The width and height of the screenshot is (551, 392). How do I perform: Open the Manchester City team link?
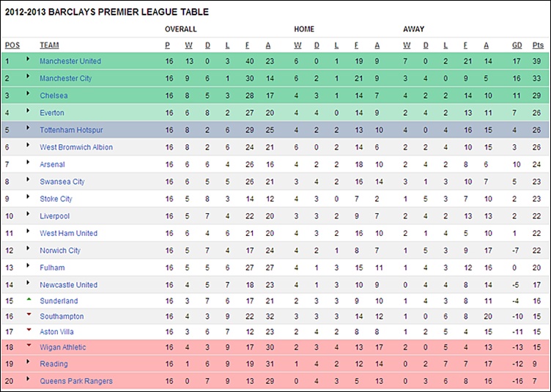tap(65, 78)
